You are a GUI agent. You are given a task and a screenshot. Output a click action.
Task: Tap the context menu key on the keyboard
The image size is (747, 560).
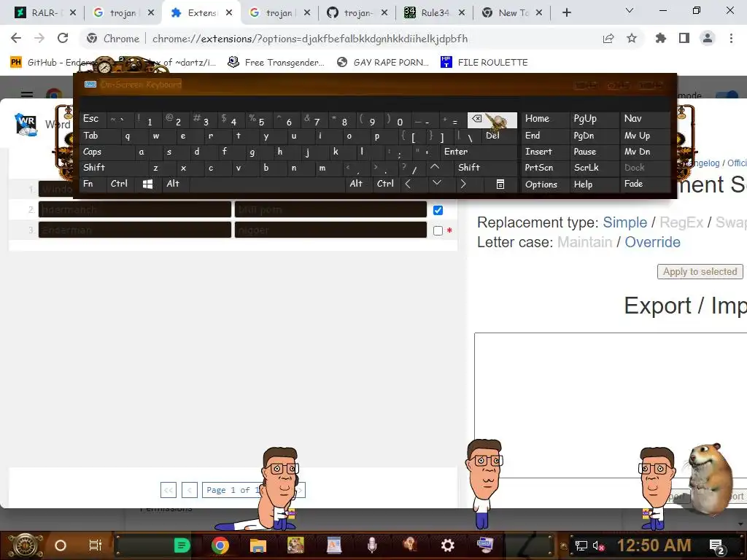click(500, 184)
